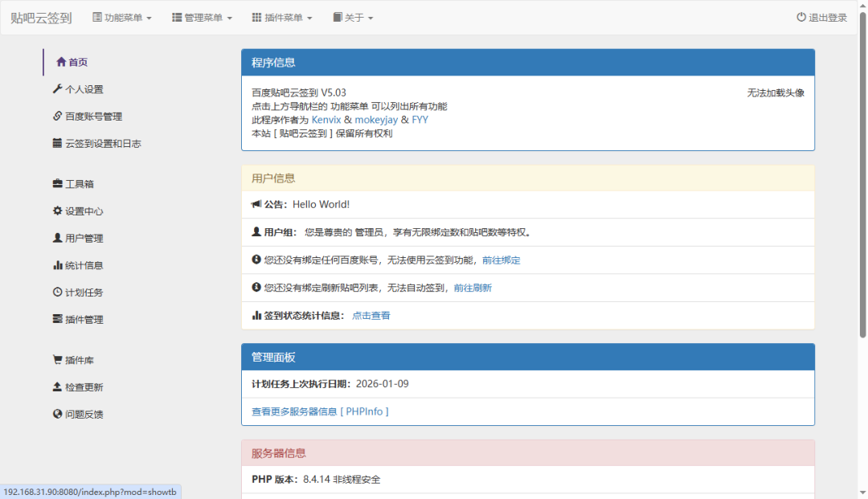Click the calendar icon for 云签到设置和日志
This screenshot has width=868, height=499.
pyautogui.click(x=57, y=143)
